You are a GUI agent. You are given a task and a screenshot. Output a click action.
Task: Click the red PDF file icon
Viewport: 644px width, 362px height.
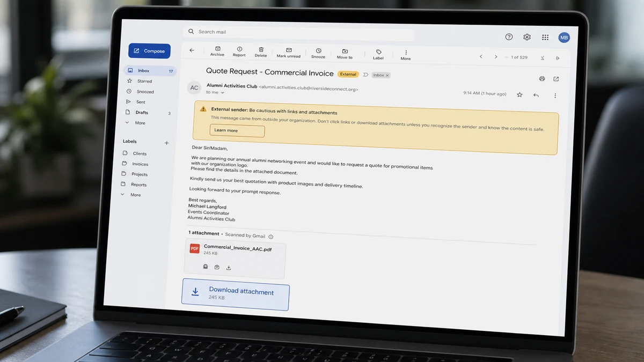point(194,248)
